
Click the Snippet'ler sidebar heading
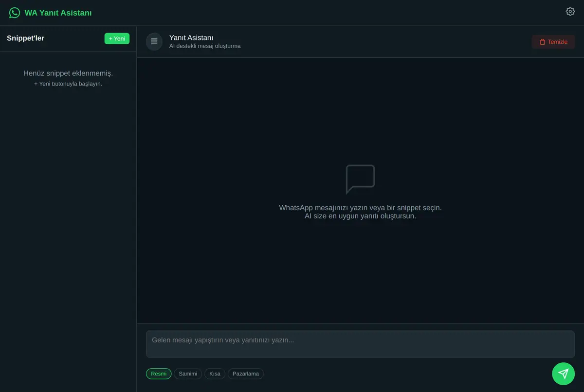pos(25,38)
